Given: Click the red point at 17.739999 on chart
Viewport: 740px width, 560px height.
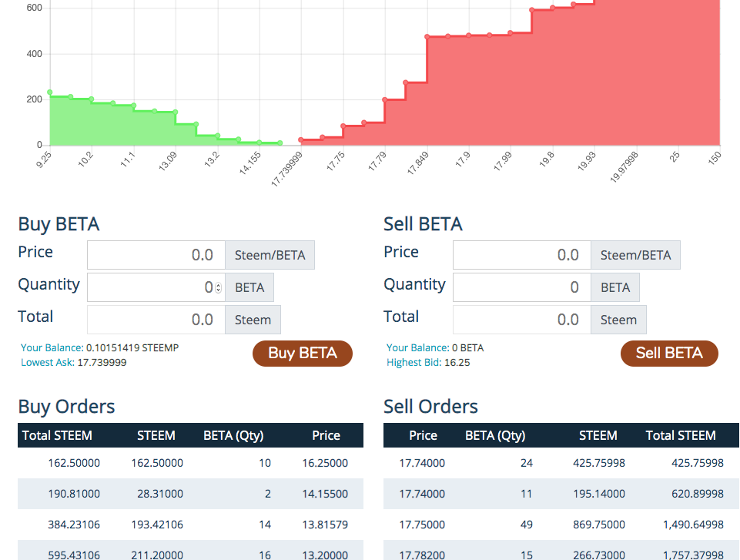Looking at the screenshot, I should click(x=301, y=140).
